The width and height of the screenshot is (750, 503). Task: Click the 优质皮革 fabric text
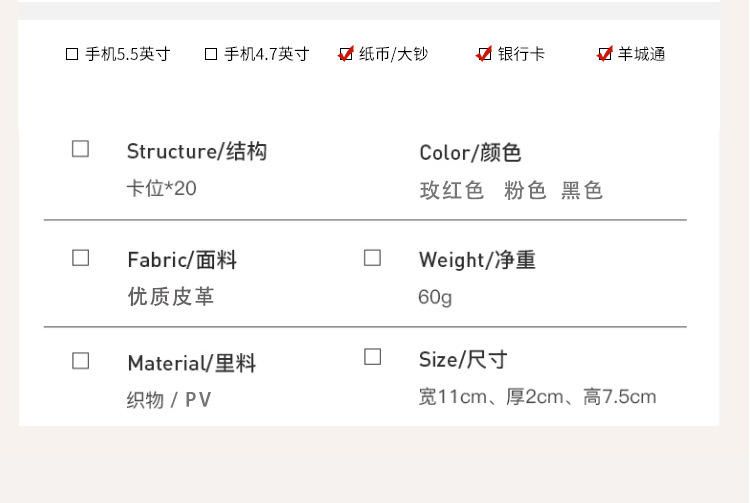click(171, 297)
